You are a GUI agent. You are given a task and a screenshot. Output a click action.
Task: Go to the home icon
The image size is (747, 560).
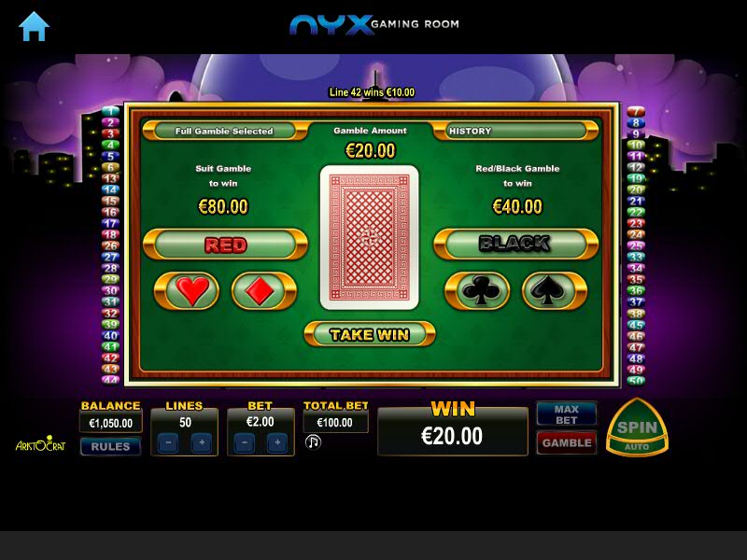click(34, 27)
